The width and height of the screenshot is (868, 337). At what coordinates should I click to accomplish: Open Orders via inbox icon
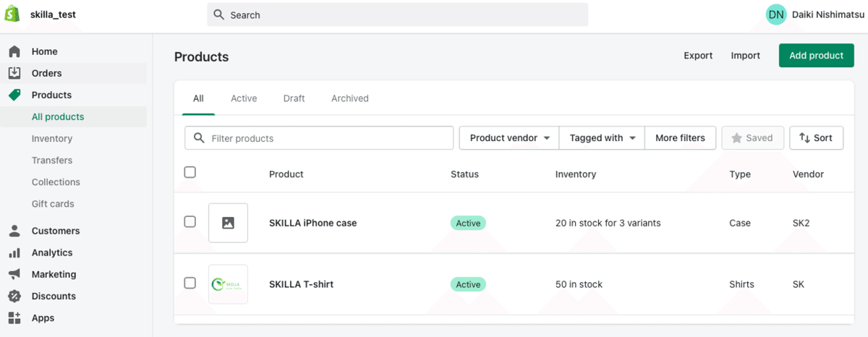click(14, 73)
